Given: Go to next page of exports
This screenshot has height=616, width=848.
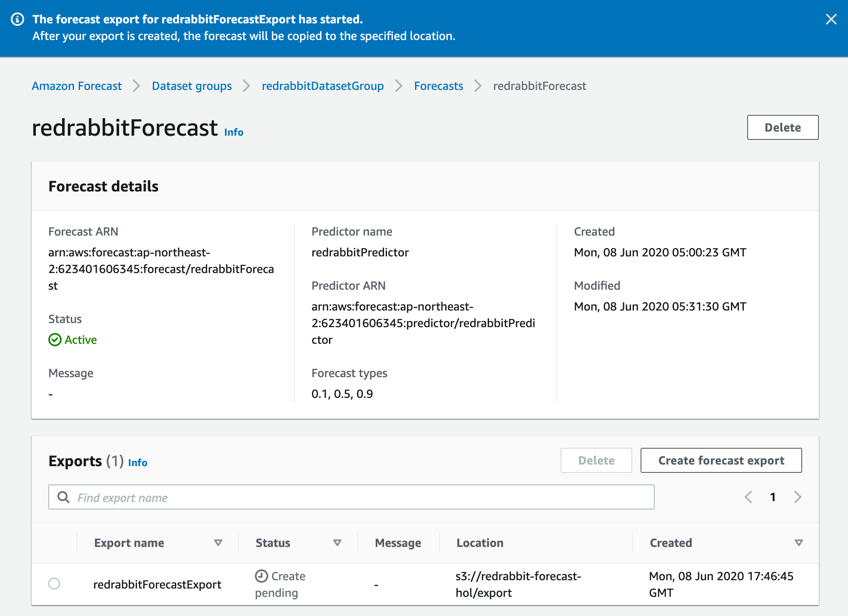Looking at the screenshot, I should click(x=798, y=497).
